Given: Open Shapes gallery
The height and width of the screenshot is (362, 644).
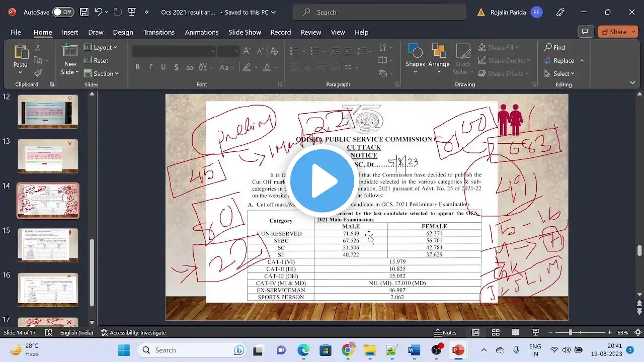Looking at the screenshot, I should point(415,59).
